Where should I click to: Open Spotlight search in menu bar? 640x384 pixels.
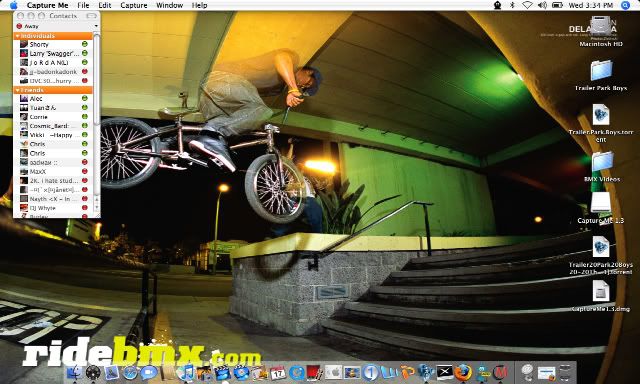[x=625, y=5]
